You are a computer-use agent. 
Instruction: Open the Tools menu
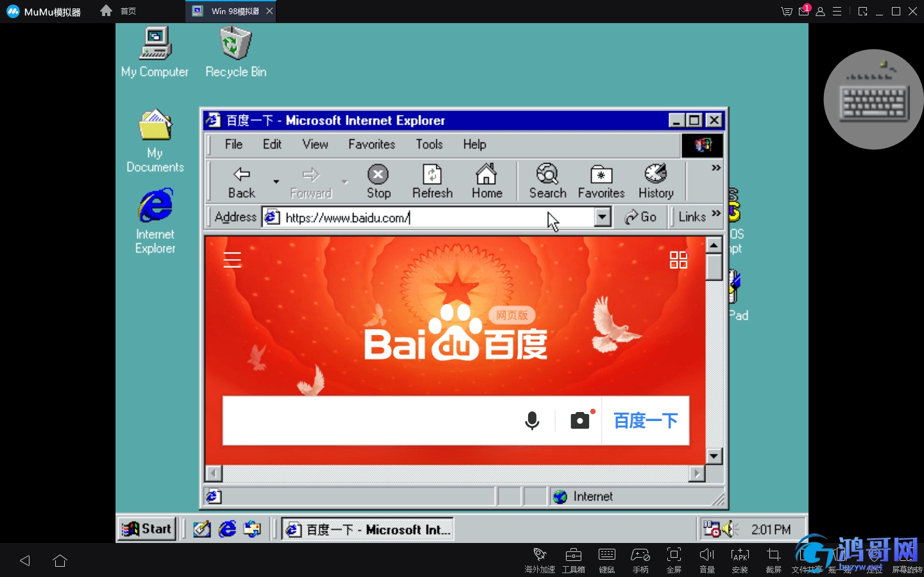pos(429,144)
